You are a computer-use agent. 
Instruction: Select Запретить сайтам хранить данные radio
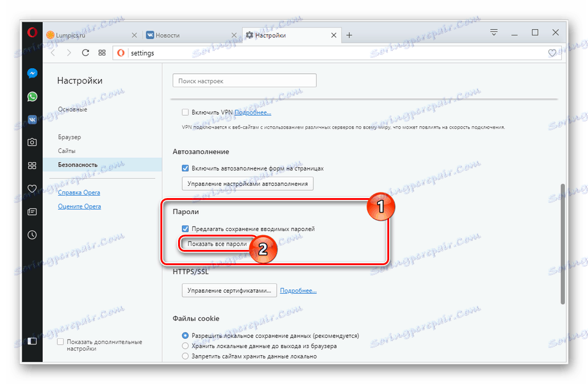[x=185, y=356]
